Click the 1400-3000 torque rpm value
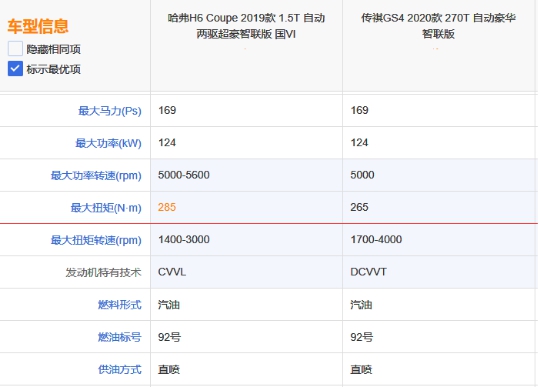 pos(184,240)
